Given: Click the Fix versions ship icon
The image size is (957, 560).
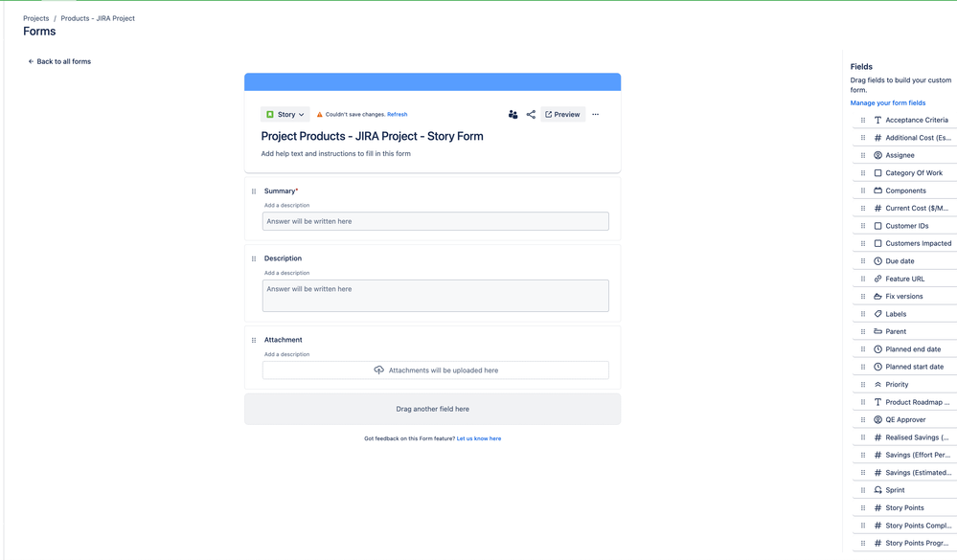Looking at the screenshot, I should click(877, 297).
